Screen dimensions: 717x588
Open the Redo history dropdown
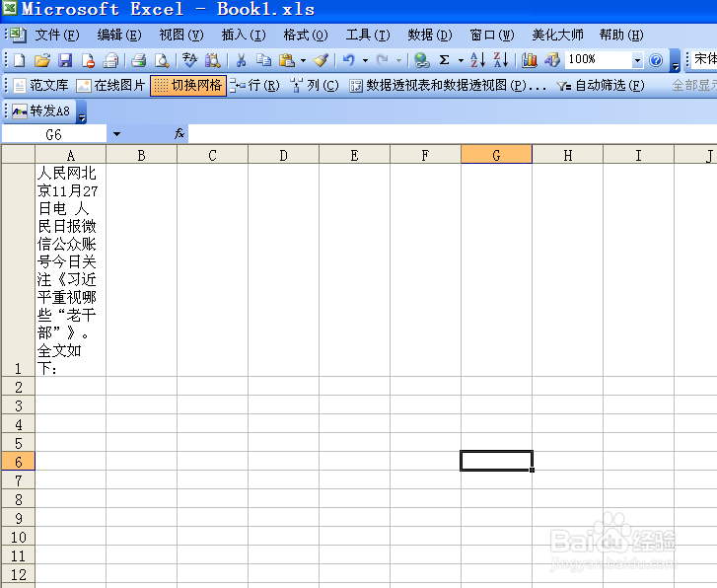[x=398, y=60]
